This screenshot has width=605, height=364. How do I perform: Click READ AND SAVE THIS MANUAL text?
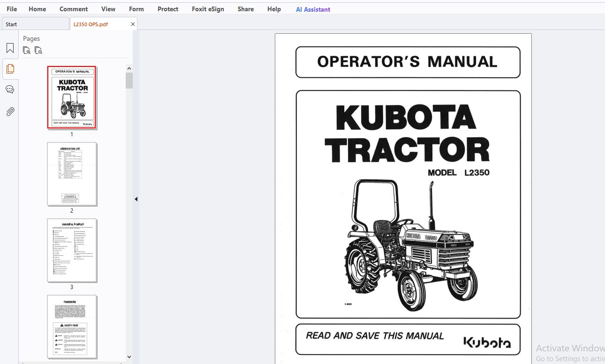(x=375, y=336)
